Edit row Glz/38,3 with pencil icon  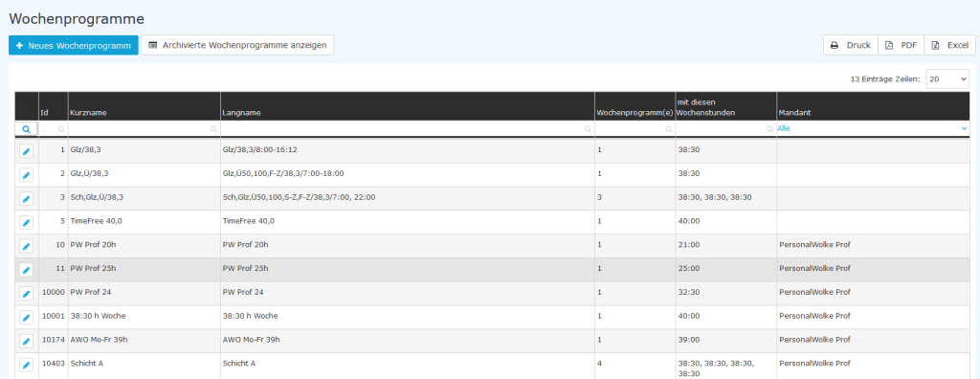point(26,151)
